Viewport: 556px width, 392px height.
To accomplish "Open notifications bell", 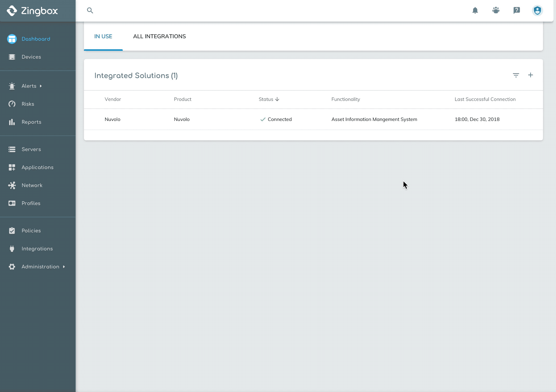I will (x=475, y=10).
